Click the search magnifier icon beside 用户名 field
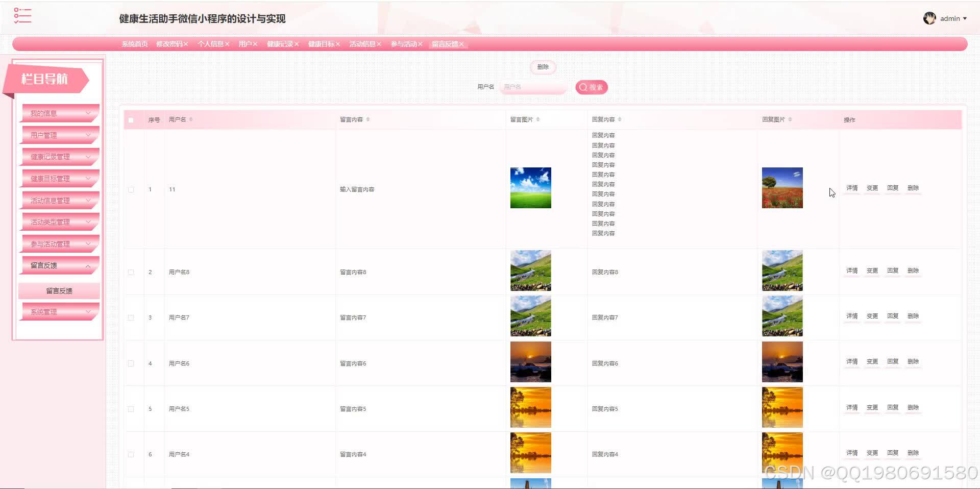The image size is (980, 489). click(x=583, y=87)
